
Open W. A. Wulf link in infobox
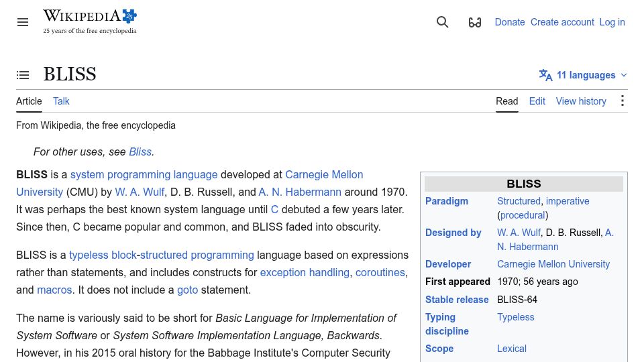point(519,233)
